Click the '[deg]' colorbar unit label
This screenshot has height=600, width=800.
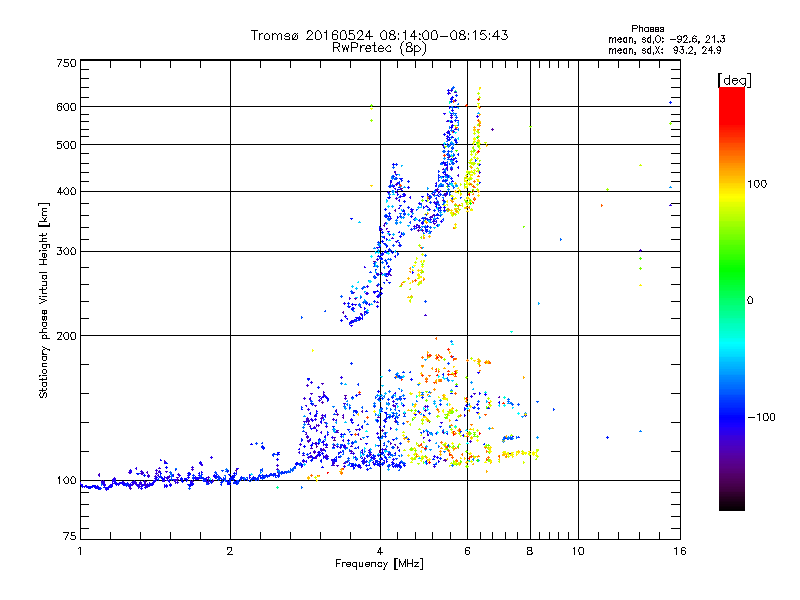tap(735, 81)
